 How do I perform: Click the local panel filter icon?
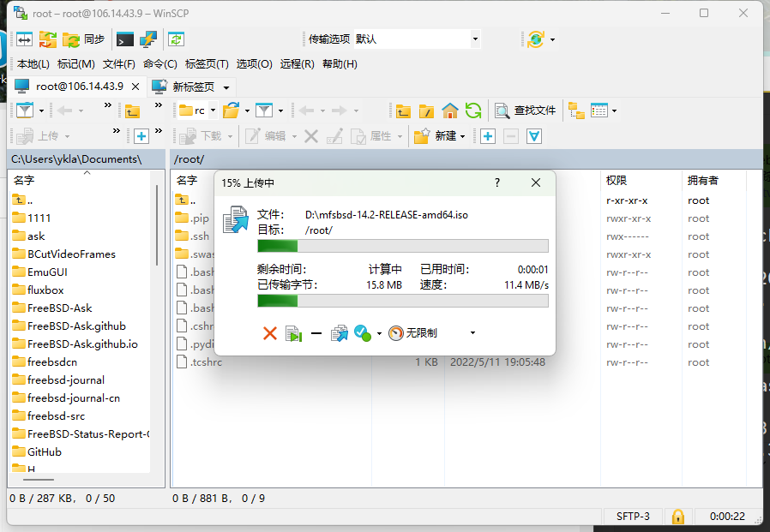(25, 111)
